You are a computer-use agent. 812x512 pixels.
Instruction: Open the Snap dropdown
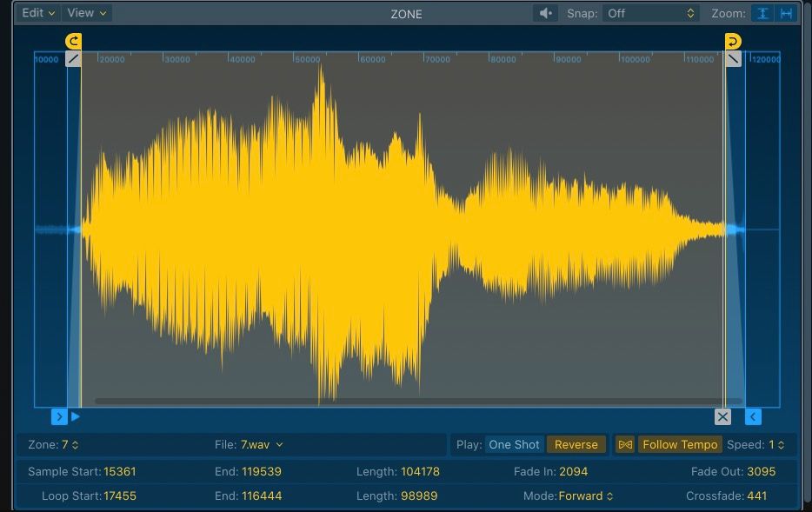click(x=649, y=13)
